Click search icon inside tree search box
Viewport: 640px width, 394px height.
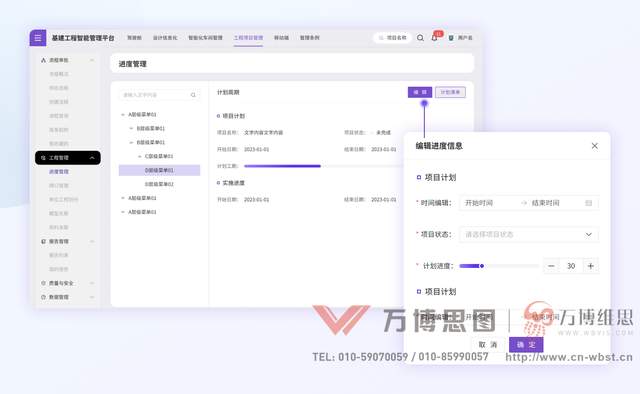point(193,95)
